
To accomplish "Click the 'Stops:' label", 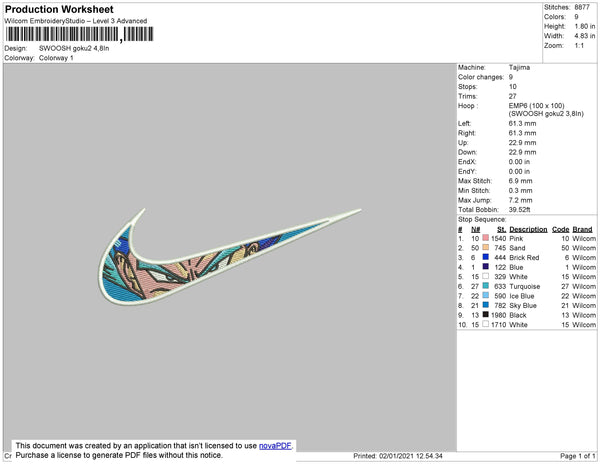I will (468, 86).
